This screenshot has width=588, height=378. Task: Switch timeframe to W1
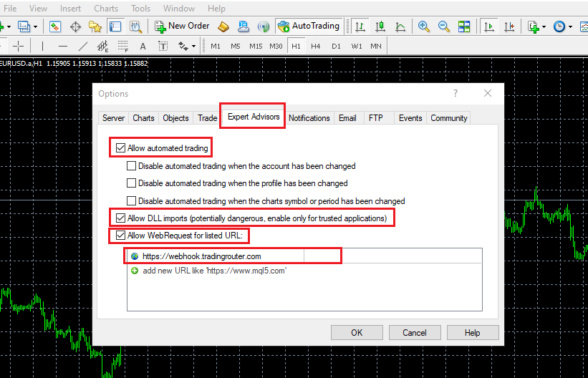tap(357, 46)
